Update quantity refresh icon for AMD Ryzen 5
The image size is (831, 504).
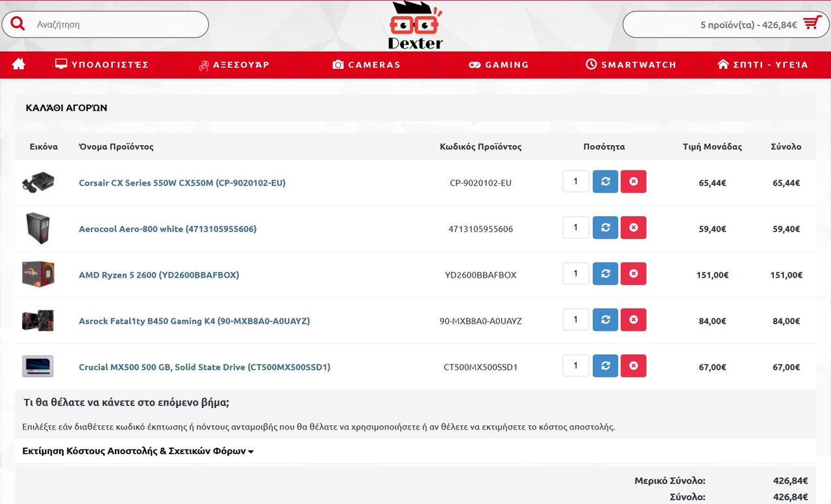[605, 274]
